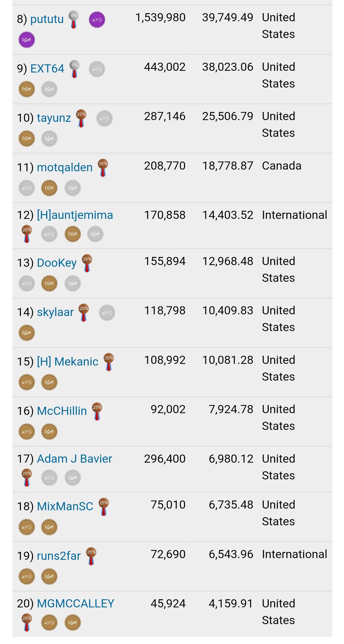
Task: Open pututu's user profile link
Action: point(47,19)
